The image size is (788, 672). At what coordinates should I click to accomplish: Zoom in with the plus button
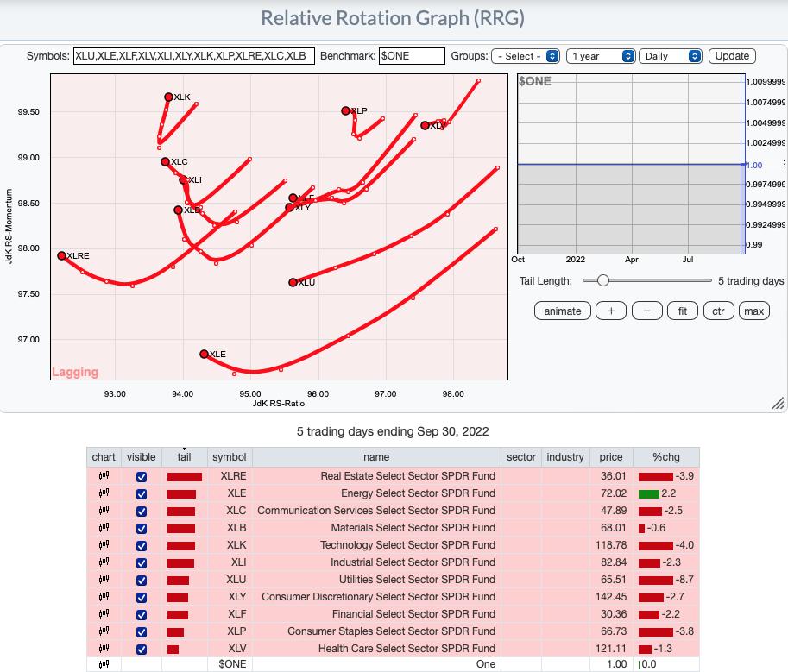[610, 311]
